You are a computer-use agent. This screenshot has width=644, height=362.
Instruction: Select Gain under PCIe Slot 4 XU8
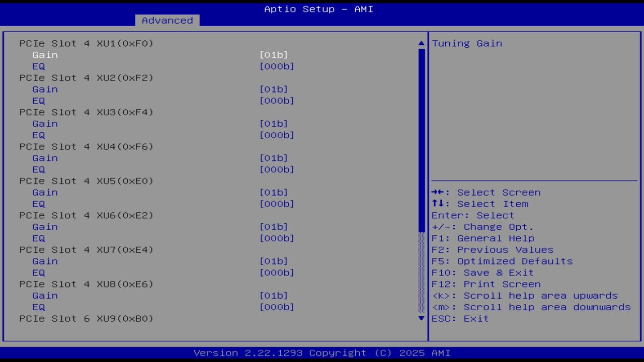[x=45, y=295]
